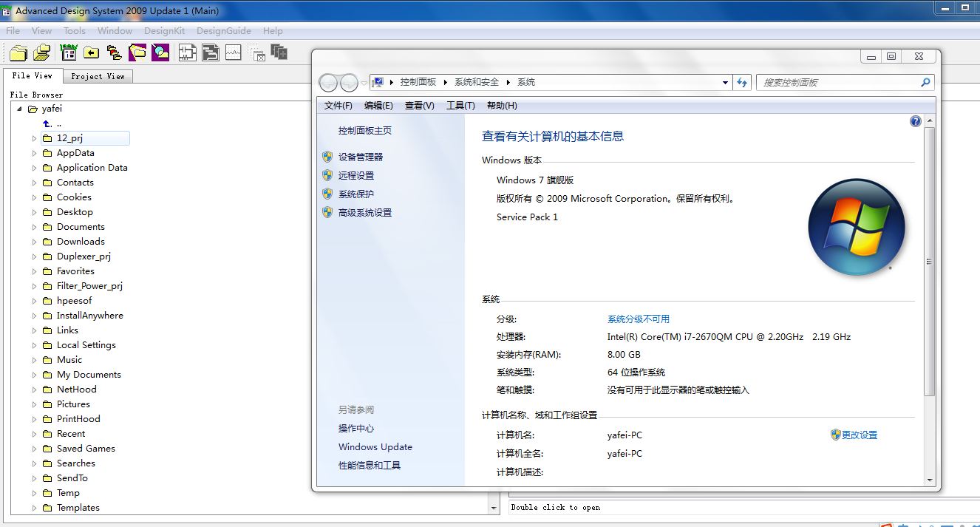
Task: Expand the Documents folder node
Action: point(34,227)
